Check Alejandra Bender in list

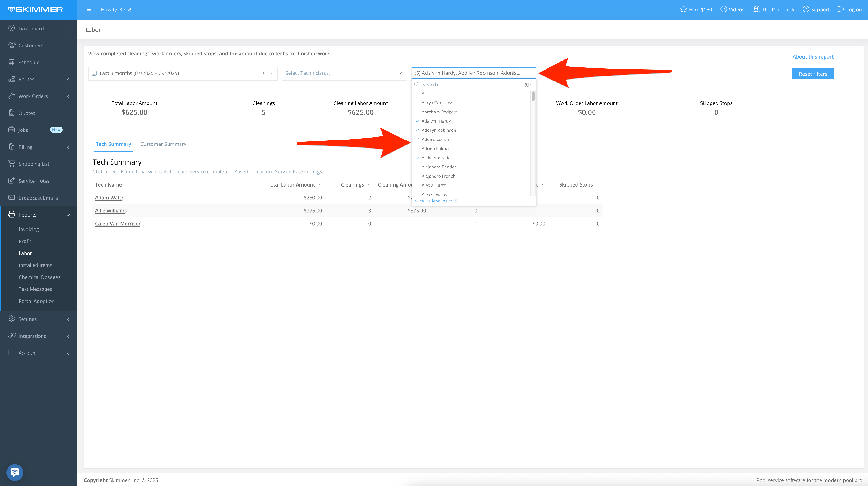click(x=439, y=167)
